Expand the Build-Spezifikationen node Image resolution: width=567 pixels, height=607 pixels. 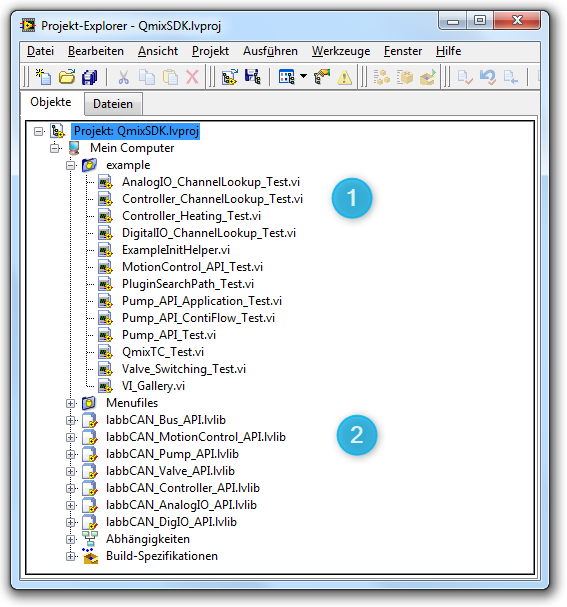click(70, 556)
